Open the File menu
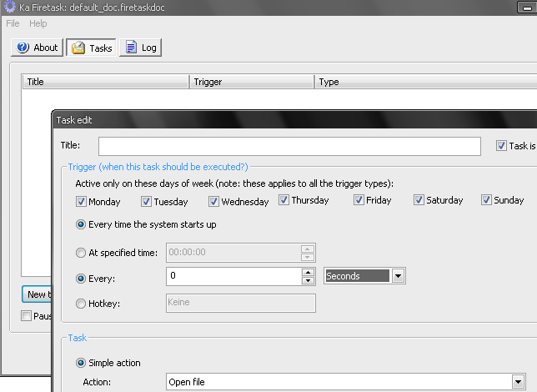The width and height of the screenshot is (537, 392). click(13, 23)
